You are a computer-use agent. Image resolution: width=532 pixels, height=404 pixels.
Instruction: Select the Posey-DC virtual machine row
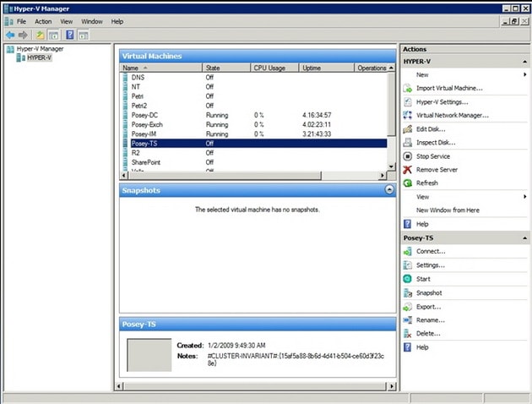click(254, 115)
